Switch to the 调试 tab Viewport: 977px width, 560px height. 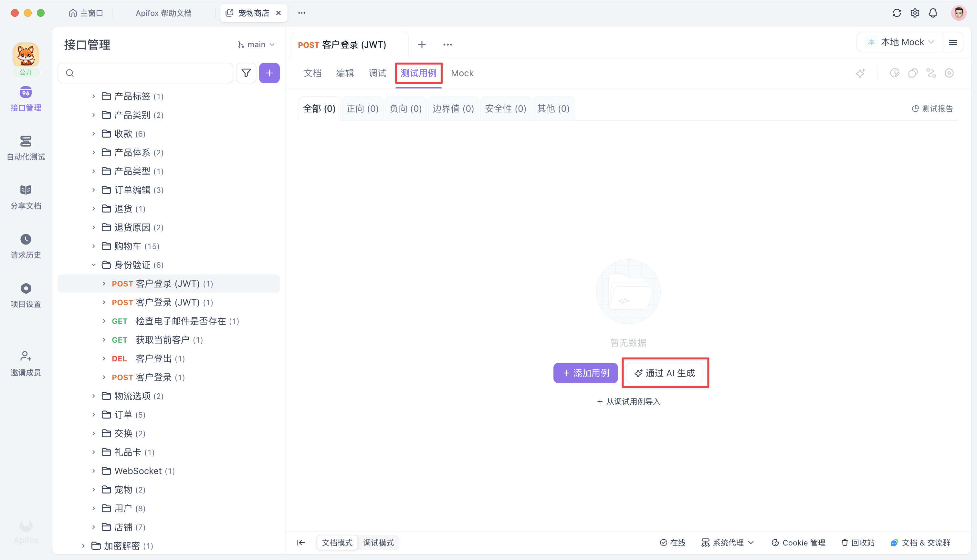point(377,73)
